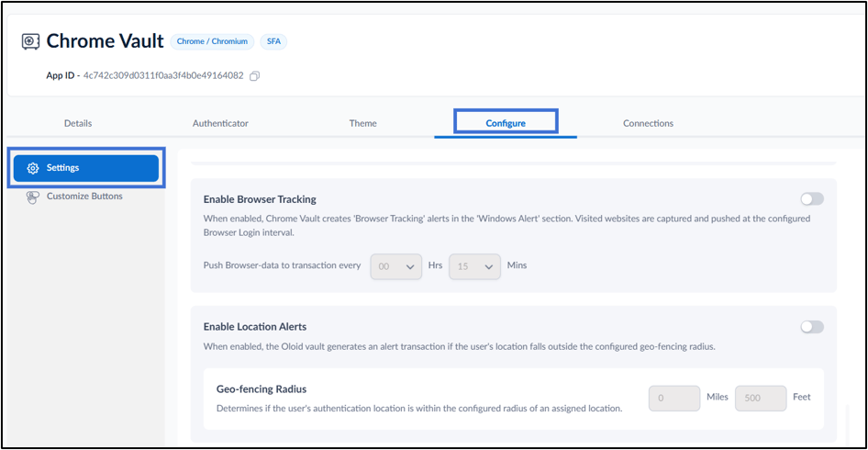868x450 pixels.
Task: Select the Configure tab
Action: point(506,123)
